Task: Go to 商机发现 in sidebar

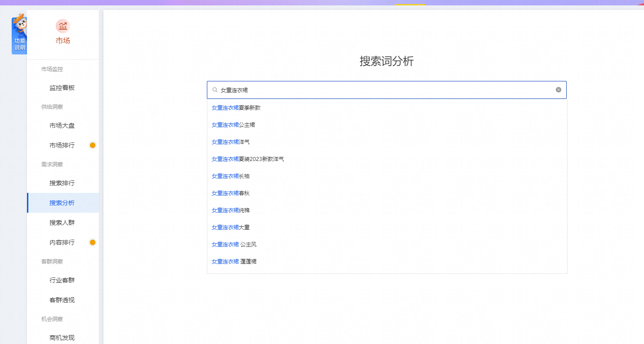Action: (x=62, y=338)
